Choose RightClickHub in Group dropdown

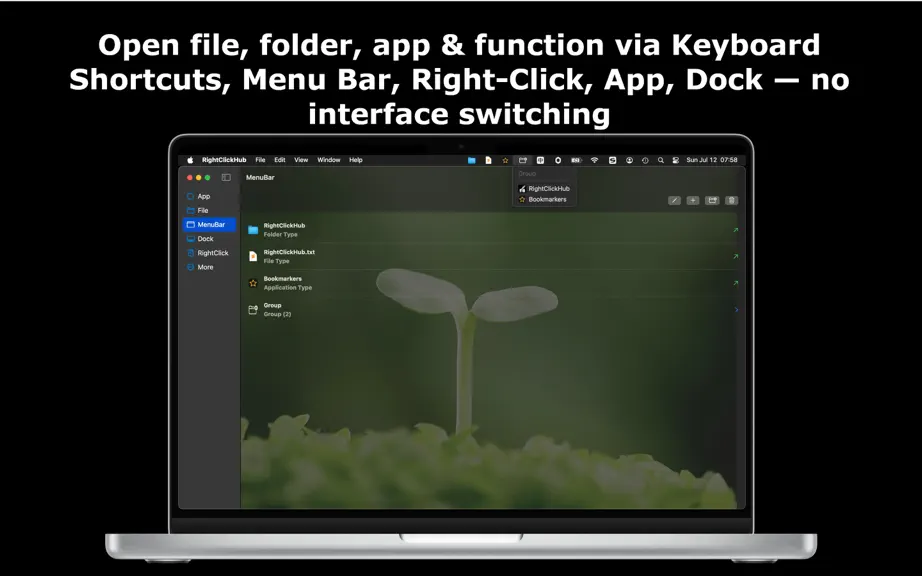coord(544,189)
